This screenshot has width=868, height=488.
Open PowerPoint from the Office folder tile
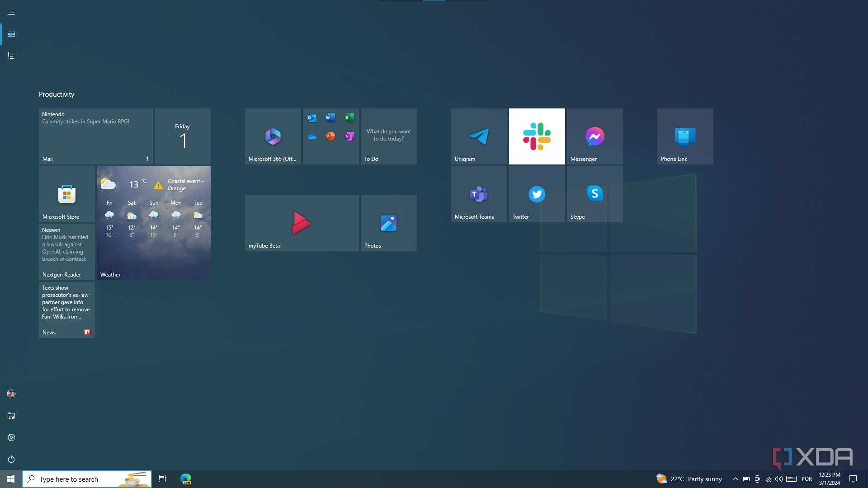tap(330, 136)
